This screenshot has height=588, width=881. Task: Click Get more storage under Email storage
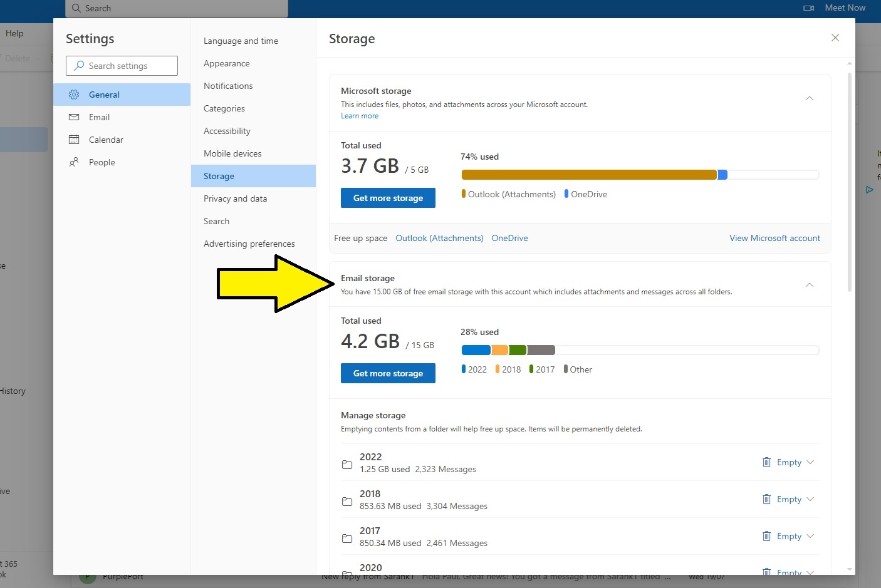[x=388, y=373]
